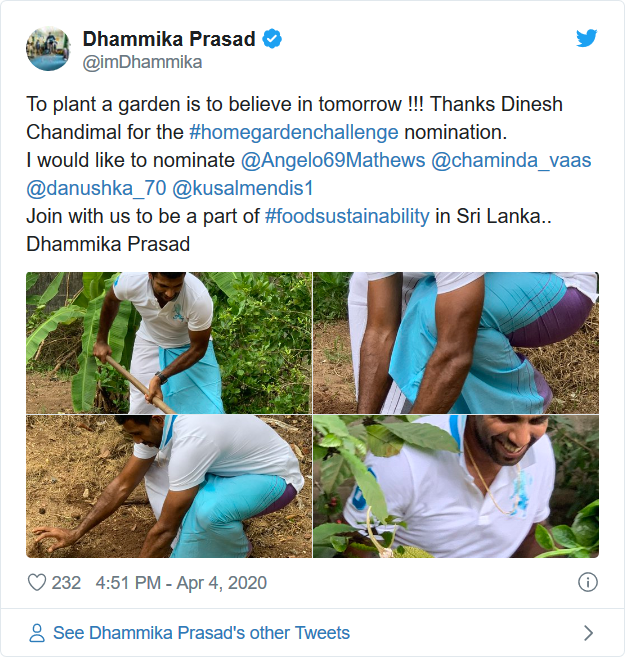Open the #homegardenchallenge hashtag
This screenshot has width=625, height=657.
[x=293, y=132]
